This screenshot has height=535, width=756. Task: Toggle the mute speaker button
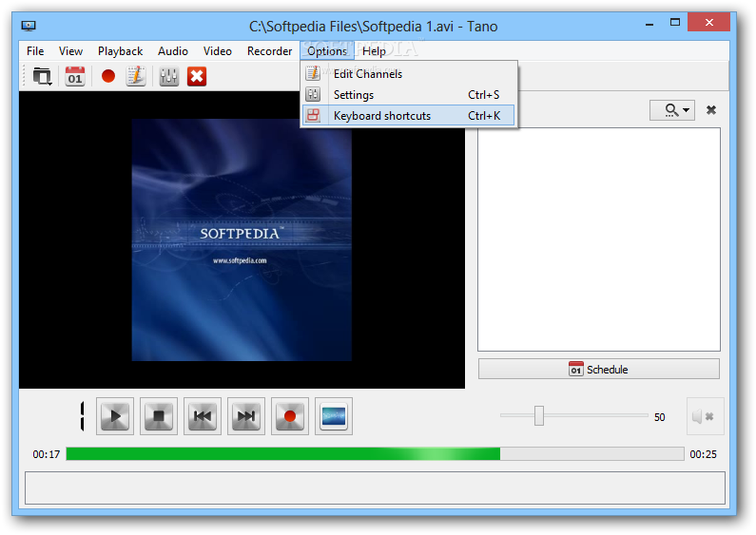(706, 416)
